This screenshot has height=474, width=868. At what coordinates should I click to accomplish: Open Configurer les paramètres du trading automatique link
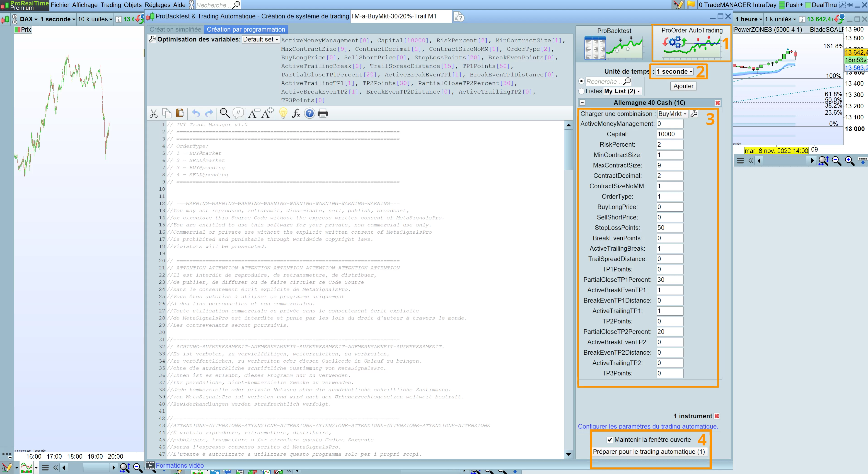pos(648,426)
